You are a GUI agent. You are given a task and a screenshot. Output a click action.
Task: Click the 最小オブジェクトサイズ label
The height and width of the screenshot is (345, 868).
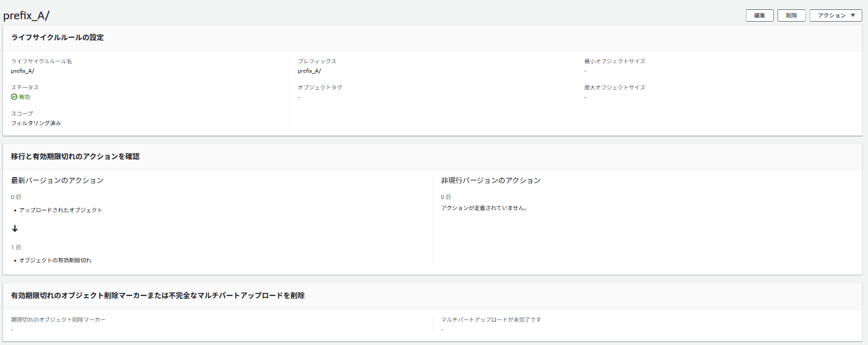614,61
